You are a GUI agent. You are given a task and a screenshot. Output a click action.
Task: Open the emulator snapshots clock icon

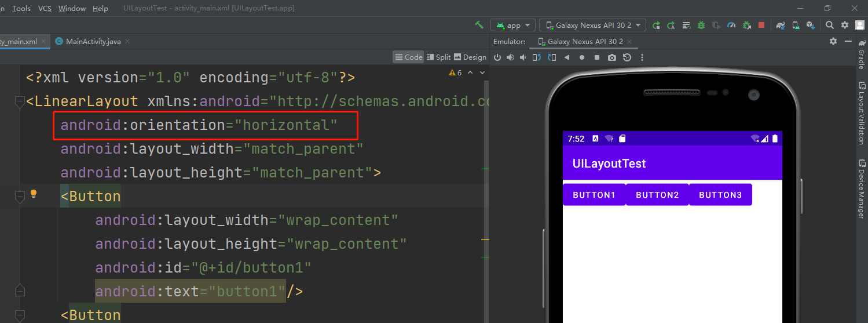627,57
